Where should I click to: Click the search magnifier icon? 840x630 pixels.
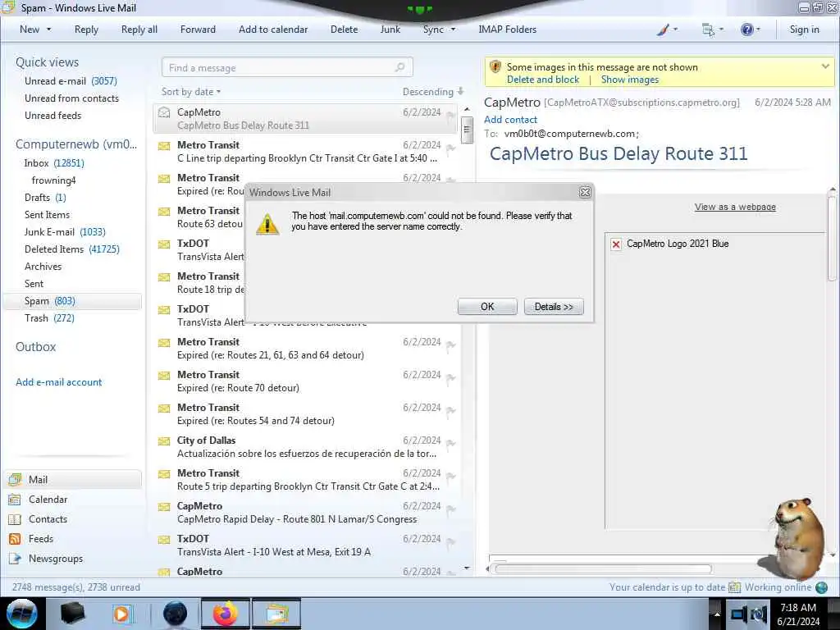(x=399, y=67)
